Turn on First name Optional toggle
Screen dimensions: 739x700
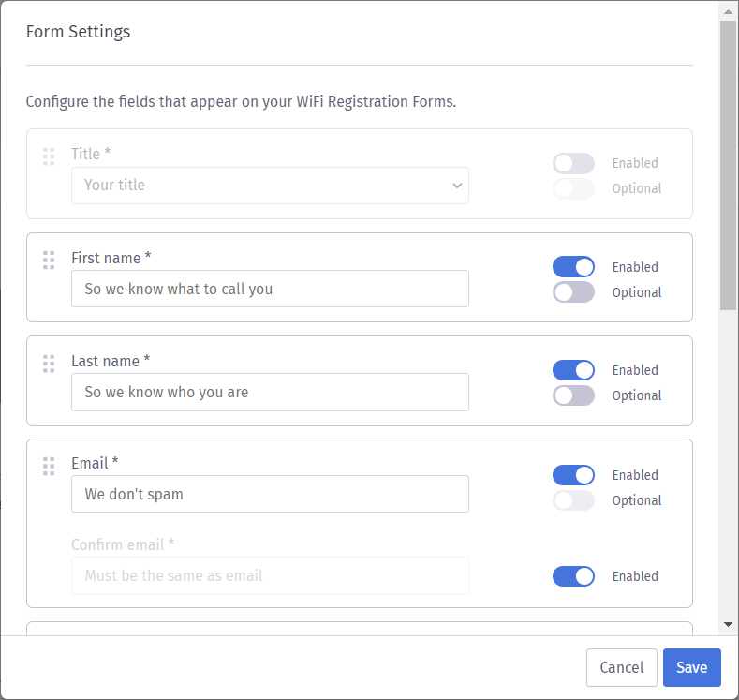click(573, 292)
